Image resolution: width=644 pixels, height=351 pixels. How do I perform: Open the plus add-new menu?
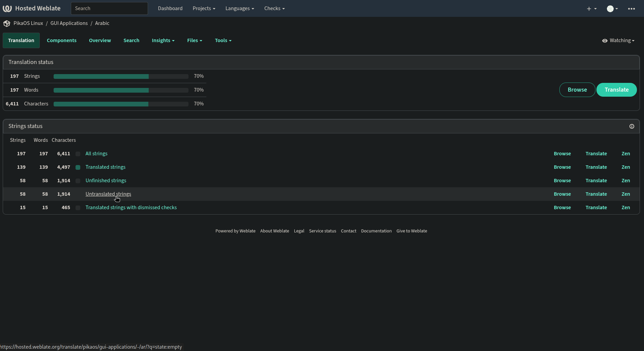point(591,9)
